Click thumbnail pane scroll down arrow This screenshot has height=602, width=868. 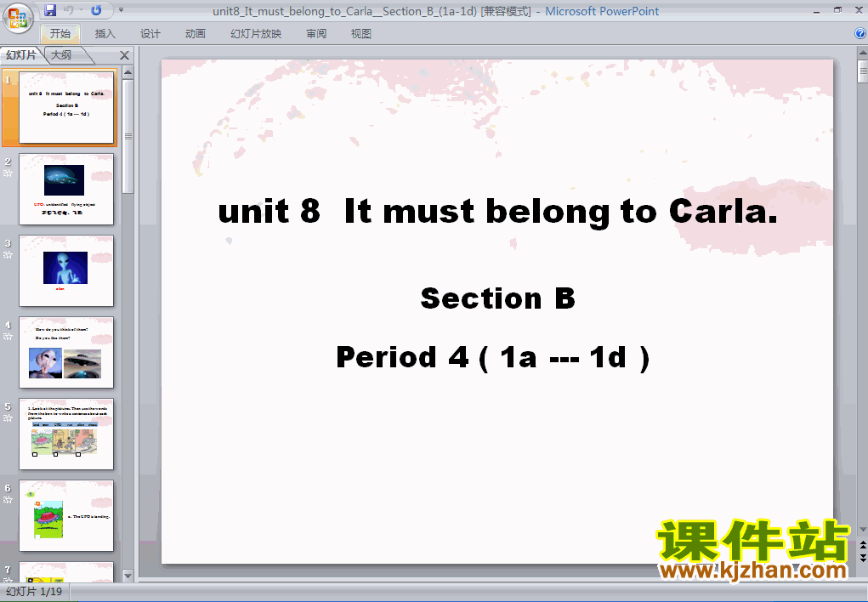(128, 576)
